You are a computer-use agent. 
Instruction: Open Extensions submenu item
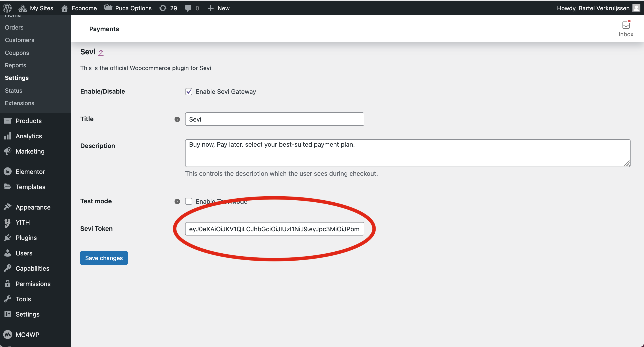[x=19, y=103]
